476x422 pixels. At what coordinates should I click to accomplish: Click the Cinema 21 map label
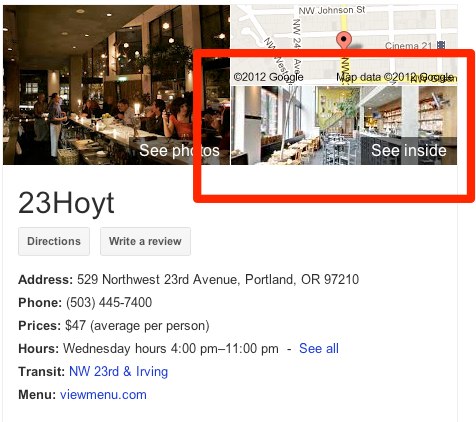(408, 45)
